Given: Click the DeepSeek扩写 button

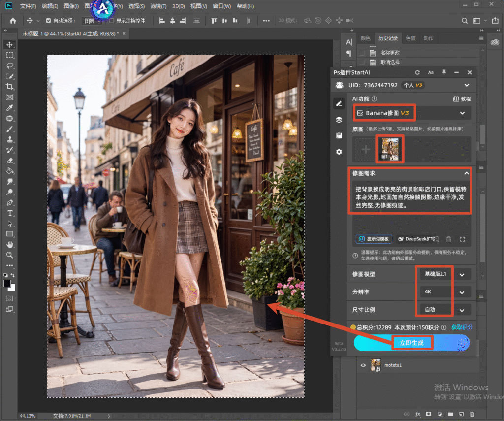Looking at the screenshot, I should pos(418,239).
